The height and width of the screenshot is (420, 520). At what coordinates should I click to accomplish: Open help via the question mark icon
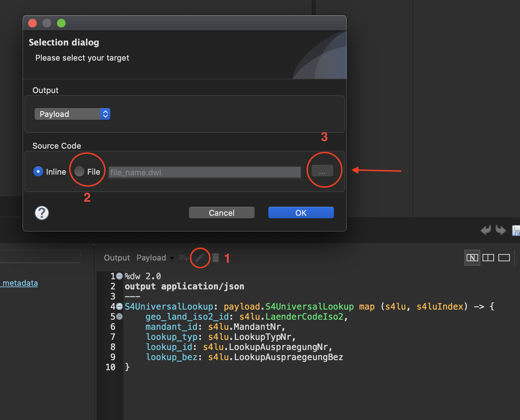(x=41, y=213)
